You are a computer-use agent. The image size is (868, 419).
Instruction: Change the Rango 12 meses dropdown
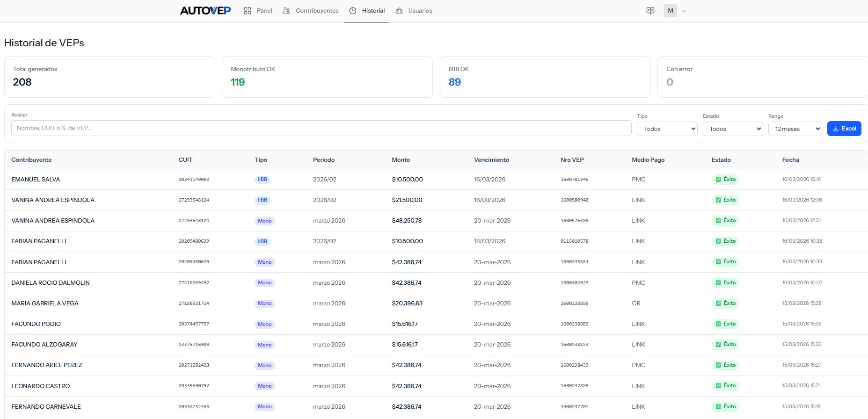tap(795, 129)
